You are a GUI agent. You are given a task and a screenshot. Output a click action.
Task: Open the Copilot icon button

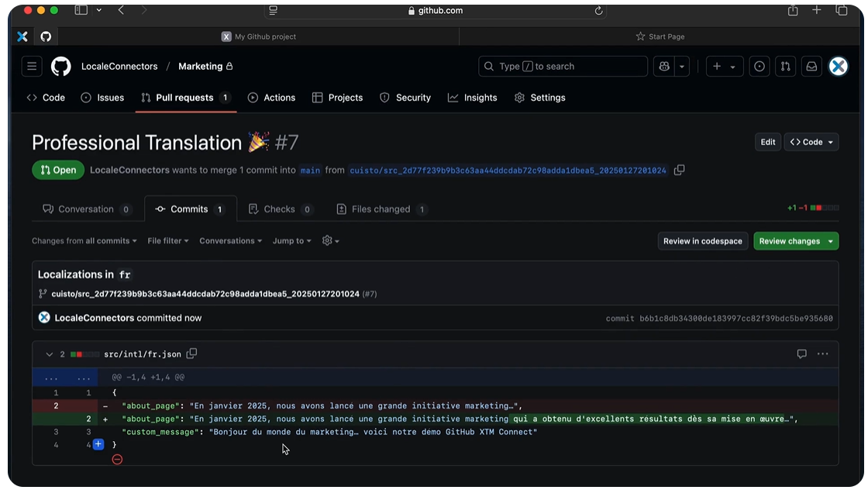click(x=663, y=67)
